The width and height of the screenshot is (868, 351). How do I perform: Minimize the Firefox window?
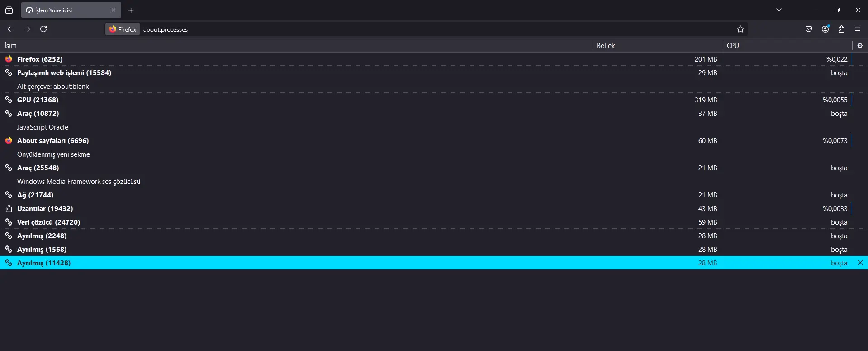[816, 10]
